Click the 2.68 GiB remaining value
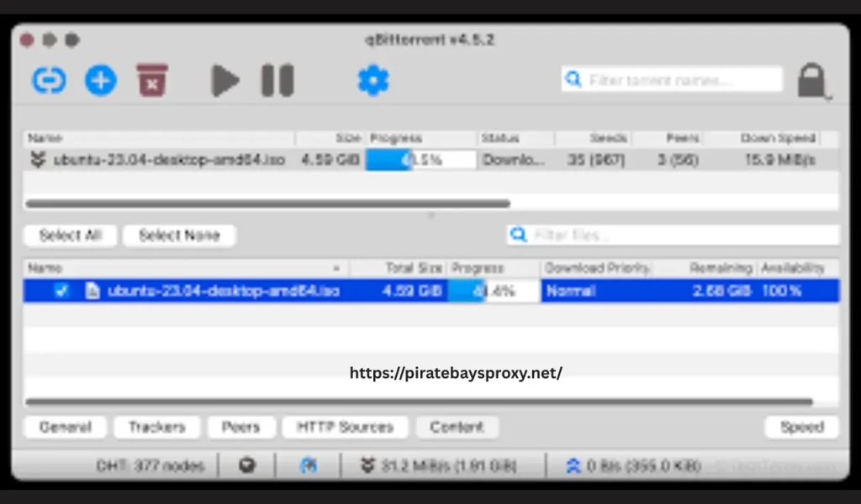 (721, 291)
